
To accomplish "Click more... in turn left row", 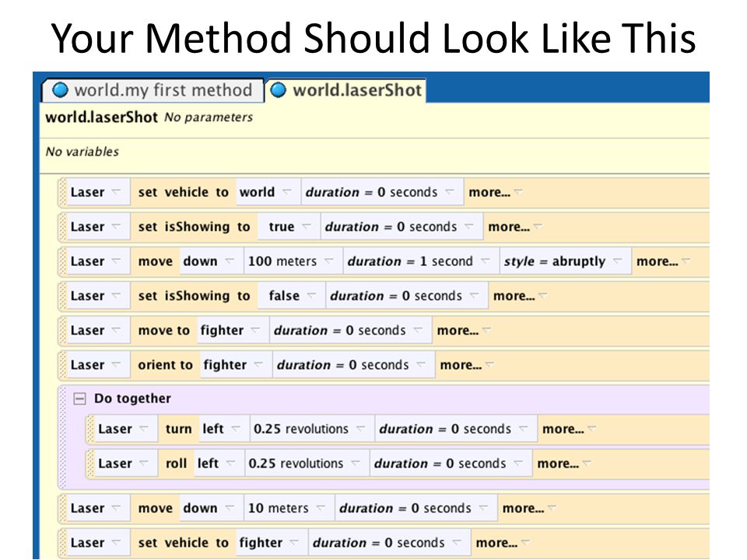I will pyautogui.click(x=570, y=429).
